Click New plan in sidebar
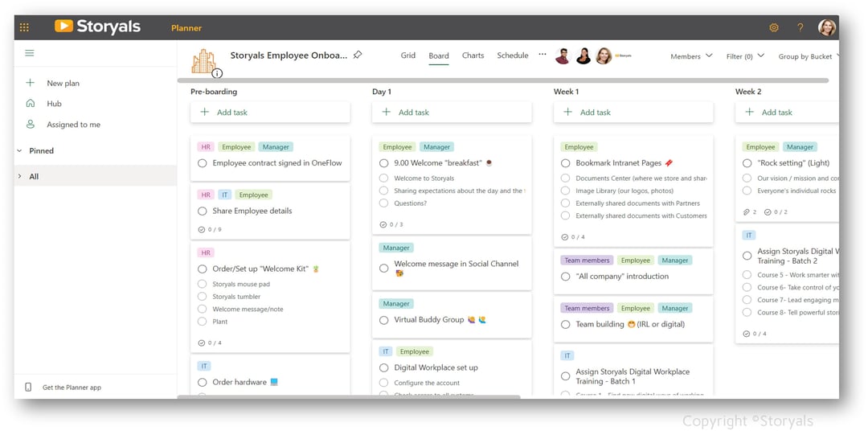Viewport: 868px width, 439px height. (x=63, y=83)
